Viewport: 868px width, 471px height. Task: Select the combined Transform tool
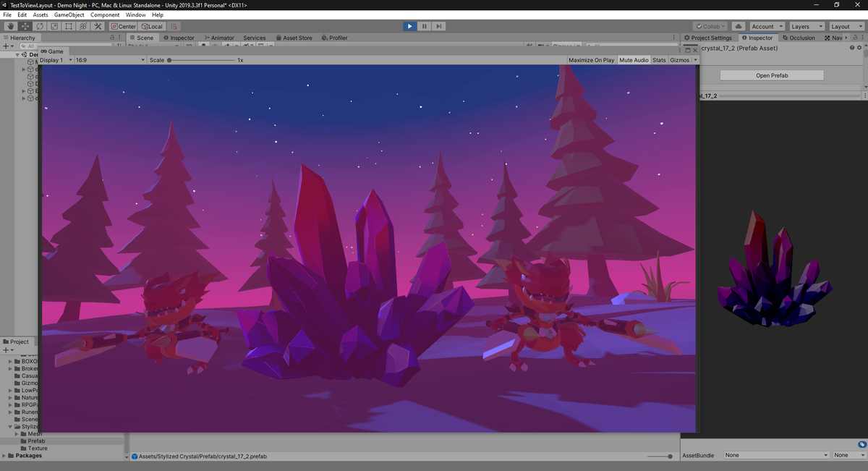[83, 26]
